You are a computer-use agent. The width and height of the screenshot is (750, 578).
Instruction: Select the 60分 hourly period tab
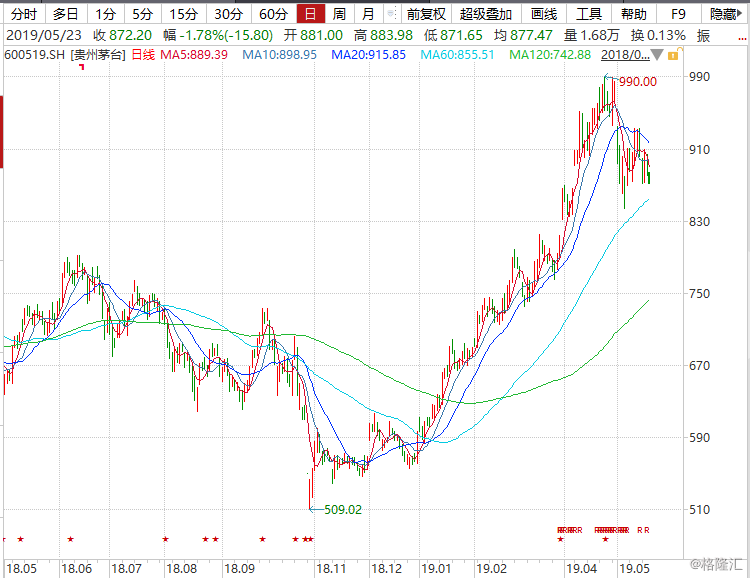tap(273, 14)
